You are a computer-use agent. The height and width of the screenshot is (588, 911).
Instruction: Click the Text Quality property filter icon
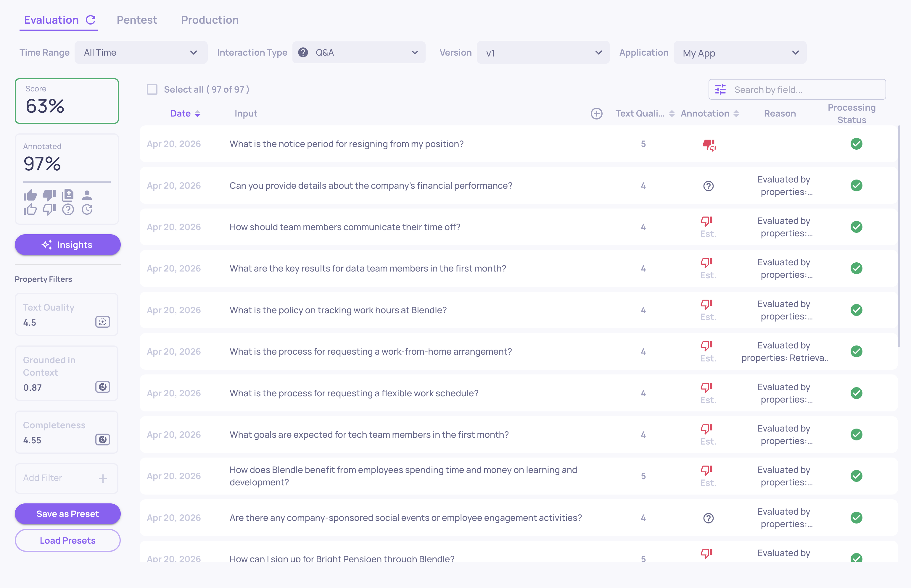tap(102, 322)
